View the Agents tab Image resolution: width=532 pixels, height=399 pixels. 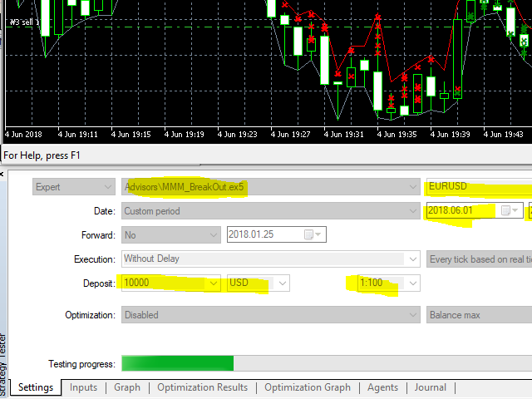click(x=382, y=387)
